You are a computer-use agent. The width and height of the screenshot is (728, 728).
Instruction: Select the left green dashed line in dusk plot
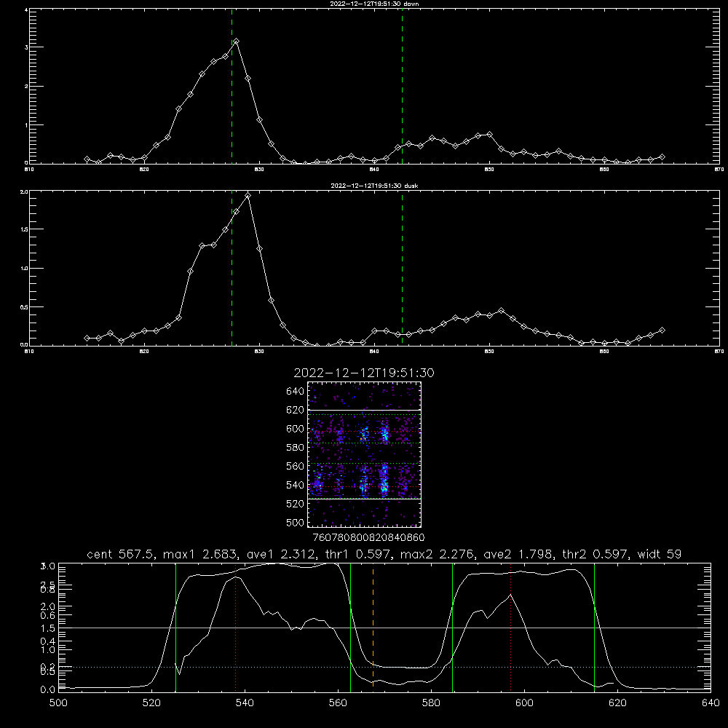(232, 269)
